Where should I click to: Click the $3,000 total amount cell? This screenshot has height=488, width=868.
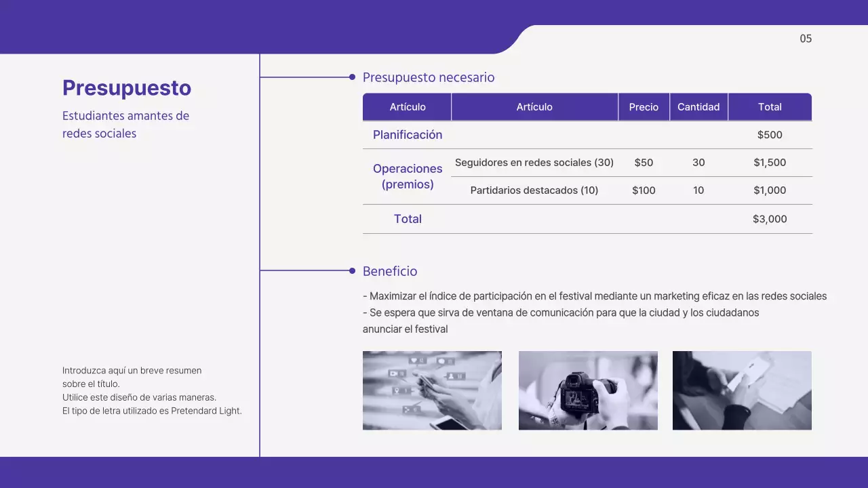click(x=770, y=218)
